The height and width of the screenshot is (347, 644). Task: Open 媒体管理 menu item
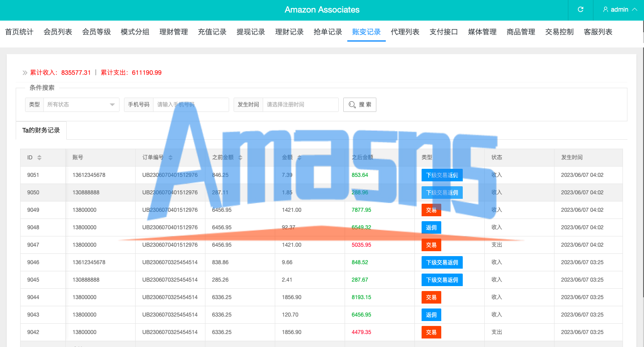[x=482, y=32]
